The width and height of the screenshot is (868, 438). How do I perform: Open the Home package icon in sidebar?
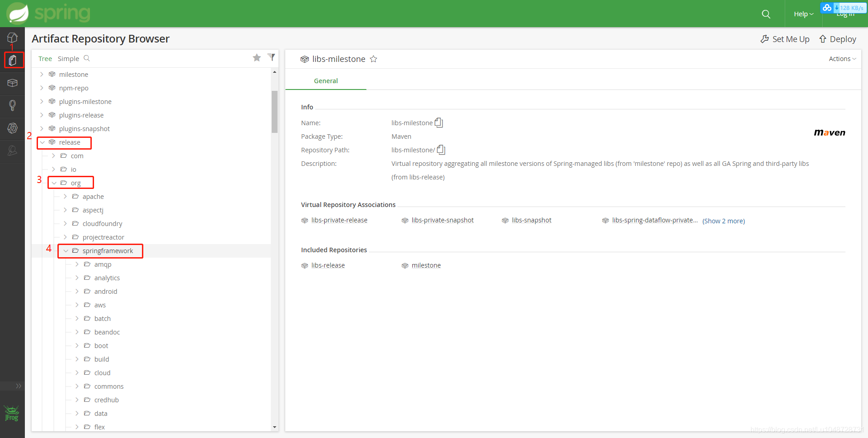pyautogui.click(x=12, y=38)
